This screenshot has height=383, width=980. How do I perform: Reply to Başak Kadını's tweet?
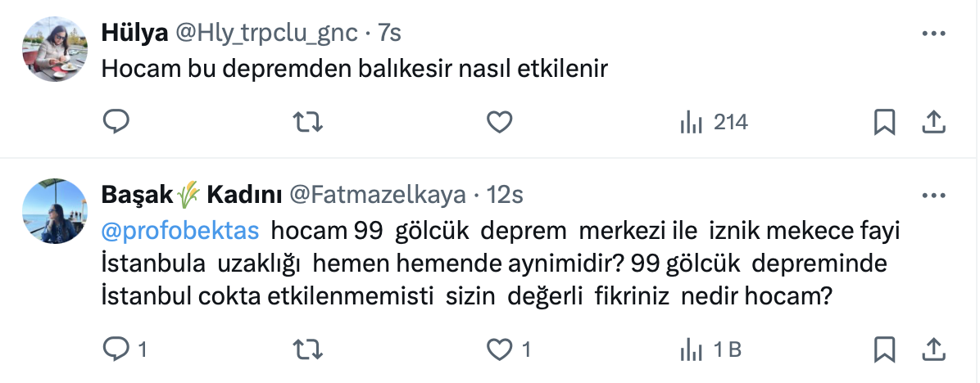[x=116, y=349]
